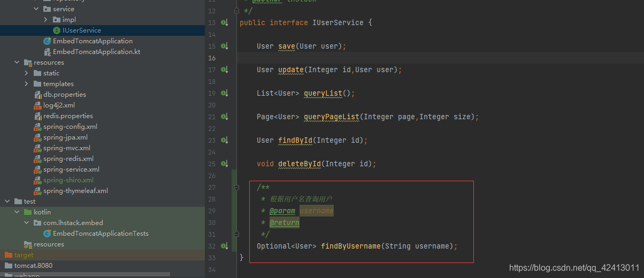The image size is (644, 278).
Task: Collapse the service package node
Action: (36, 9)
